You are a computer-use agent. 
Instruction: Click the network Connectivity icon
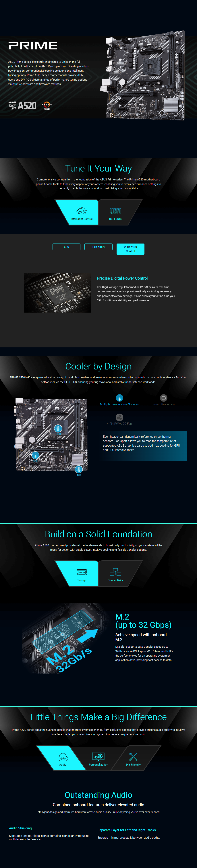[115, 572]
